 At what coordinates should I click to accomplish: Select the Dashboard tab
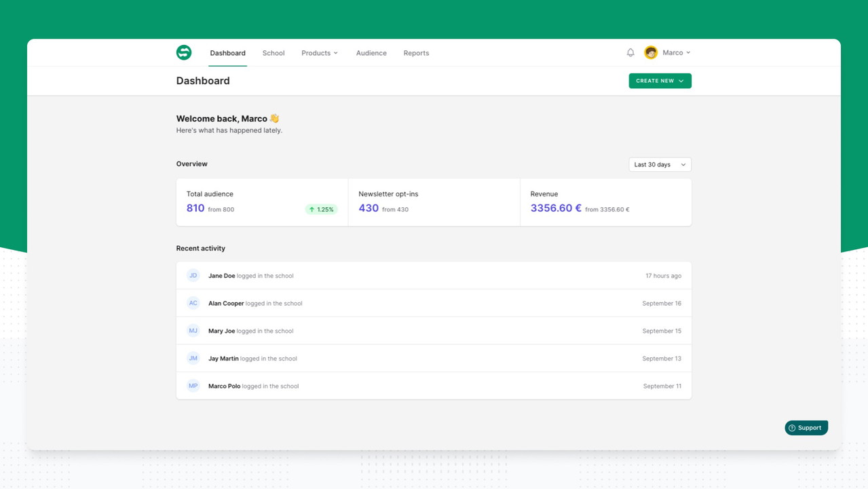[227, 53]
